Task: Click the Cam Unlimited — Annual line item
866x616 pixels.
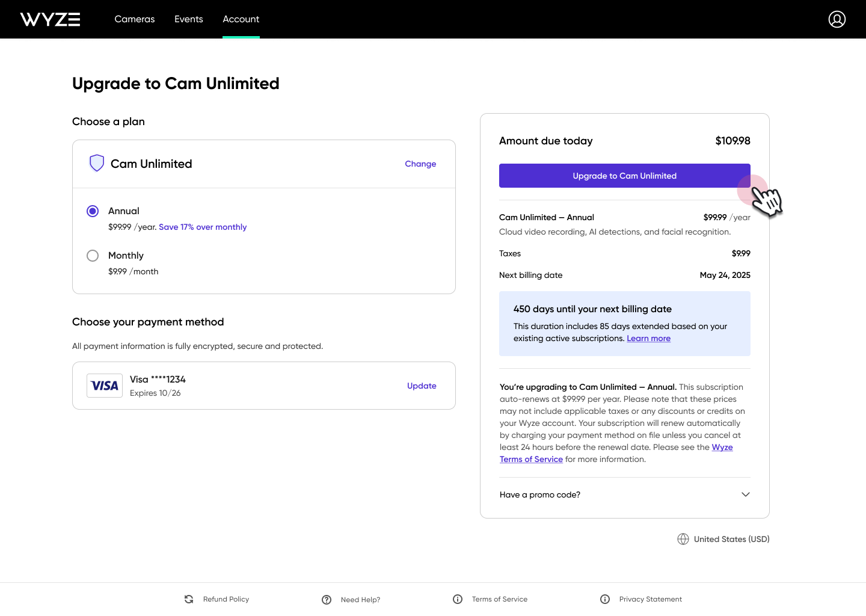Action: point(547,217)
